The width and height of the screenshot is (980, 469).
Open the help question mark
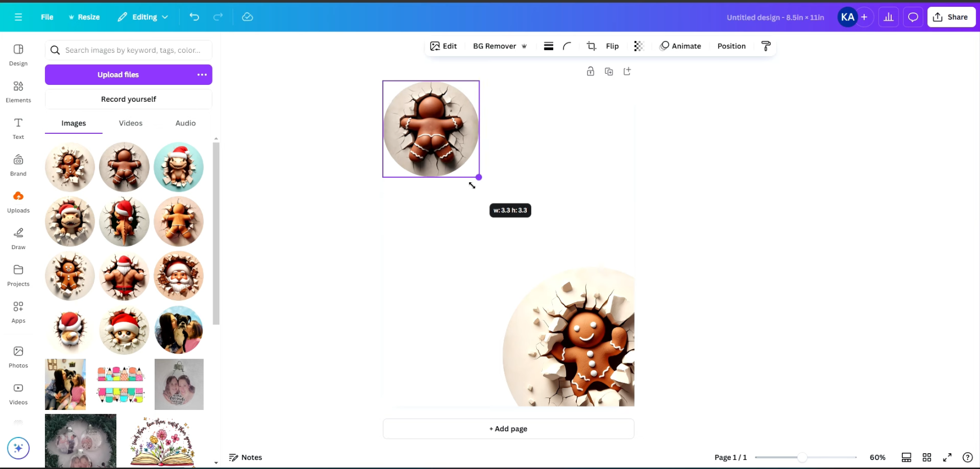tap(967, 457)
